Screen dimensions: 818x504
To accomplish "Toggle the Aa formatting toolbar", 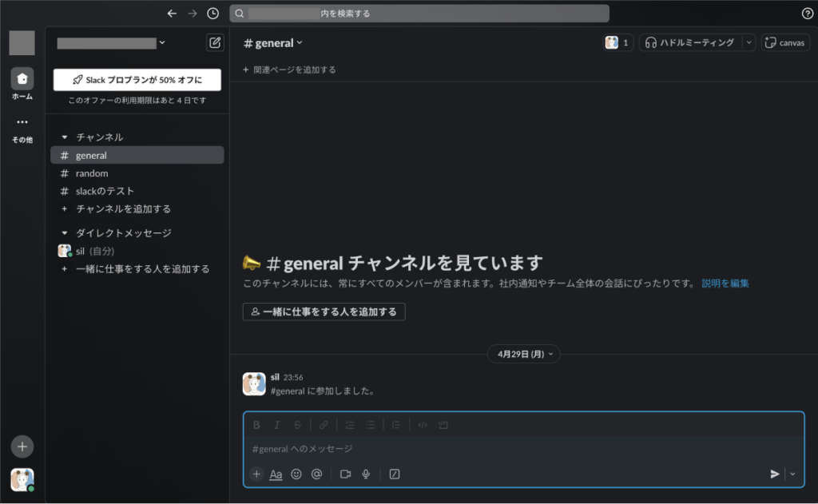I will [x=276, y=474].
